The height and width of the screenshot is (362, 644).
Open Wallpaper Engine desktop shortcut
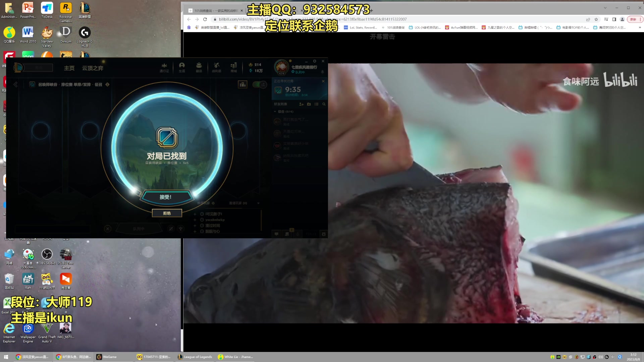(x=28, y=333)
